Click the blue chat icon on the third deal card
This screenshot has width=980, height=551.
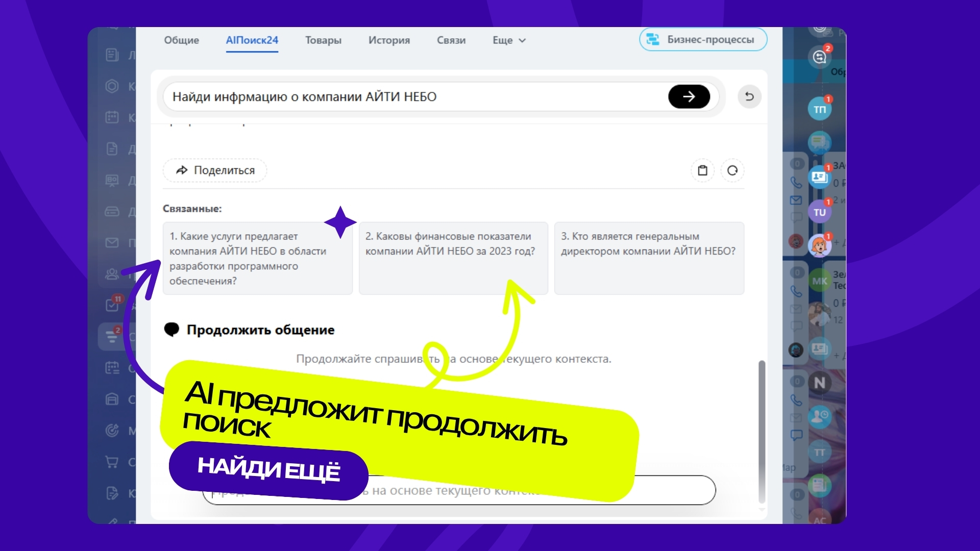pyautogui.click(x=796, y=435)
